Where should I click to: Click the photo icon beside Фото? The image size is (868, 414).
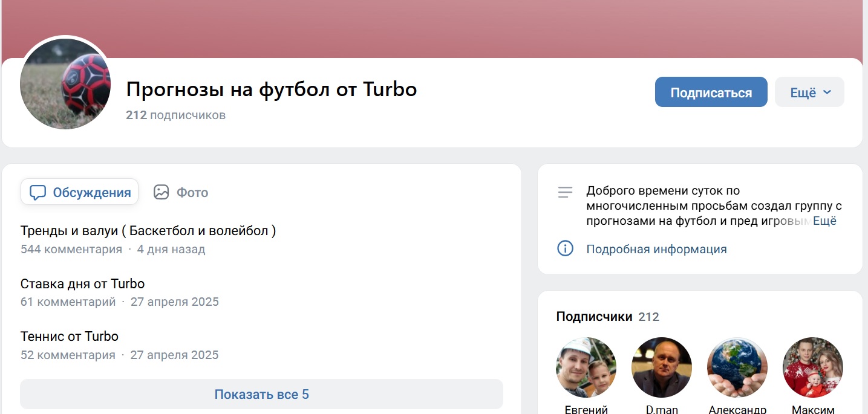(x=161, y=192)
